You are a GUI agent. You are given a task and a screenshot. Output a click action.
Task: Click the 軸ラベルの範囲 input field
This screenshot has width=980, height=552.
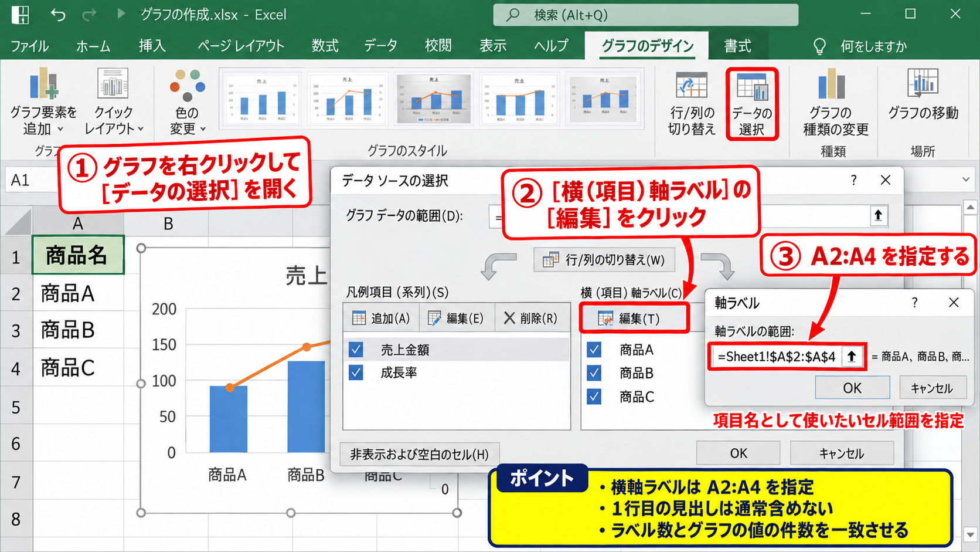777,357
